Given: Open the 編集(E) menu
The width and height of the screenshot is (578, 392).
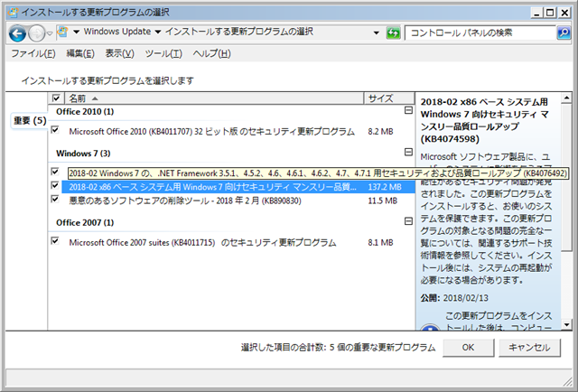Looking at the screenshot, I should pos(80,53).
